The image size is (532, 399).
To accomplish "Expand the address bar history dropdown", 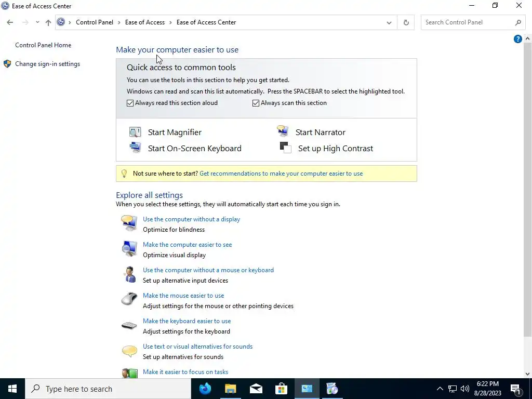I will coord(389,23).
